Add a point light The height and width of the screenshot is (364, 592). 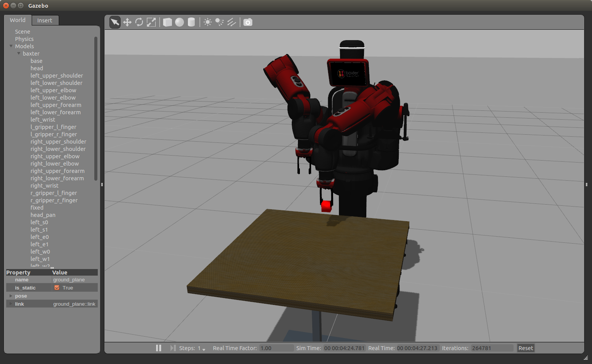point(208,22)
